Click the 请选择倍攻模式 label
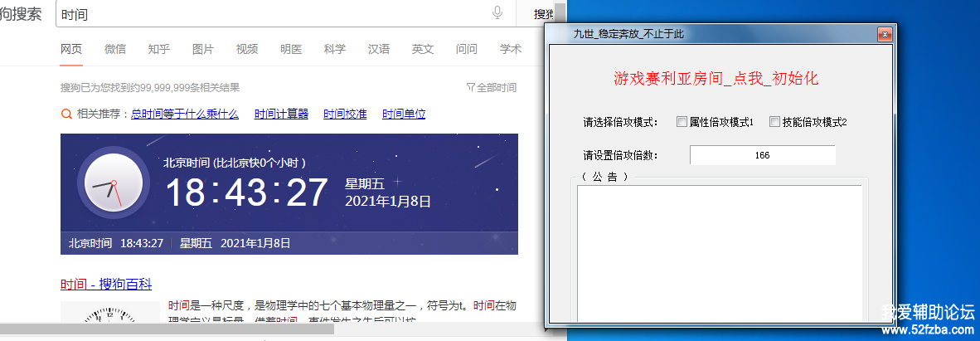This screenshot has width=980, height=341. click(x=621, y=122)
